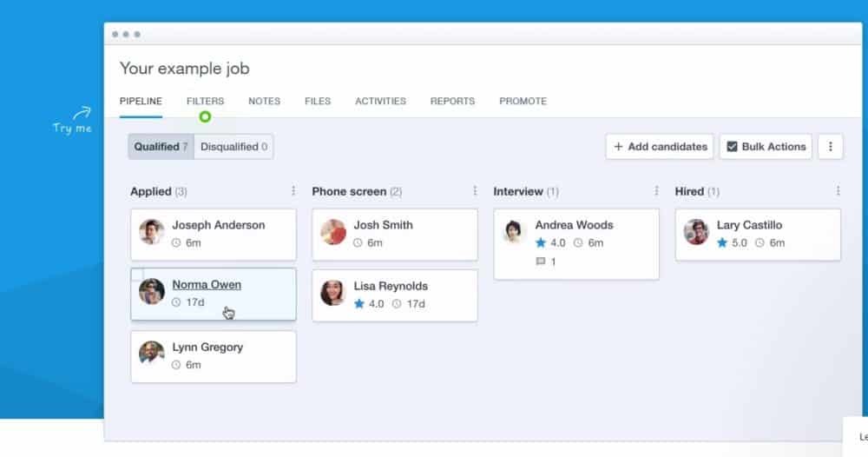
Task: Open the Notes tab
Action: point(264,101)
